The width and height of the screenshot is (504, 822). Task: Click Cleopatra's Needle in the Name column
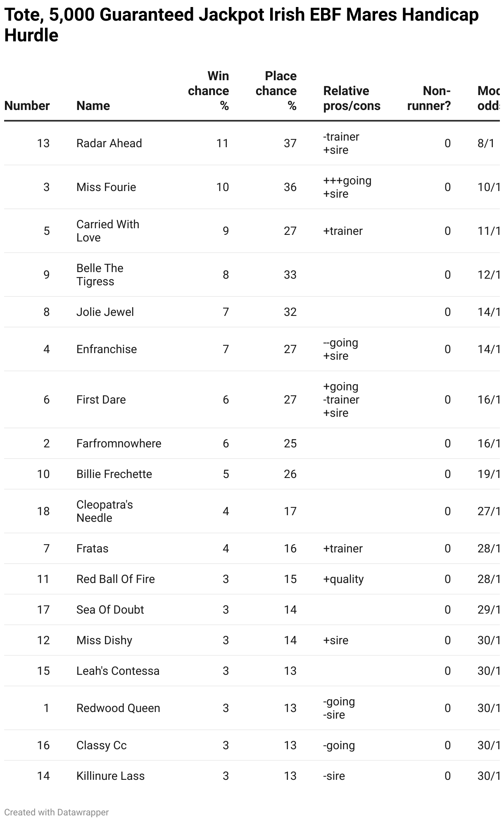point(105,511)
